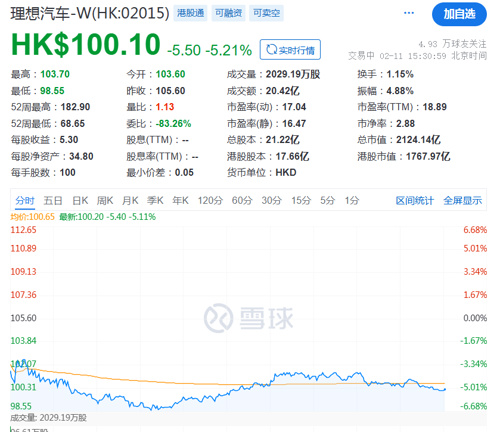Click the 52周最低 value 68.65
The width and height of the screenshot is (500, 432).
pos(73,124)
